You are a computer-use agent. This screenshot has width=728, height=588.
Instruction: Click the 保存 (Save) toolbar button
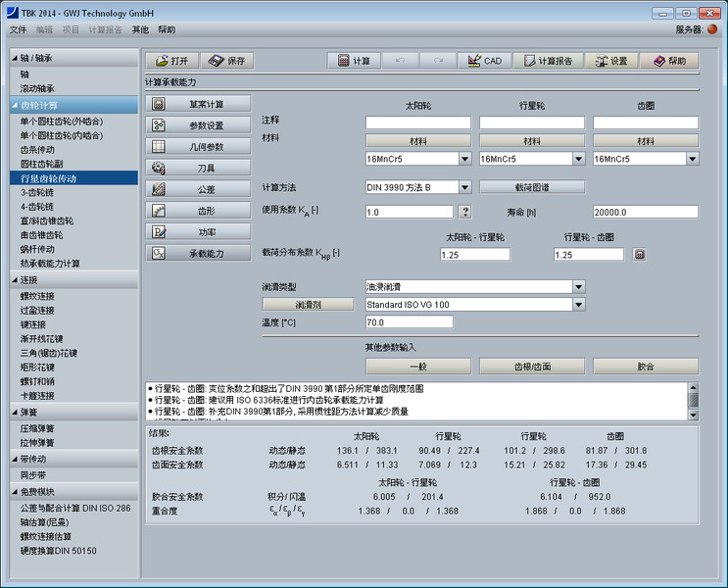coord(226,61)
